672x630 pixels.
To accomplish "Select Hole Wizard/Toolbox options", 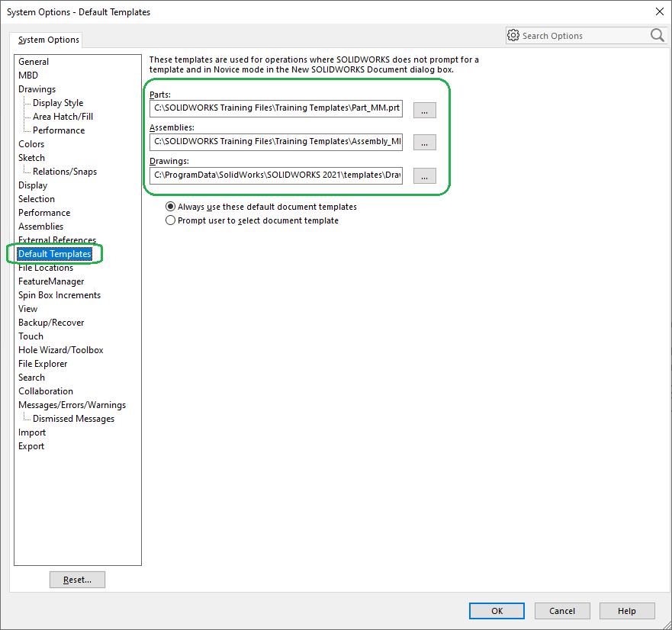I will (x=60, y=350).
